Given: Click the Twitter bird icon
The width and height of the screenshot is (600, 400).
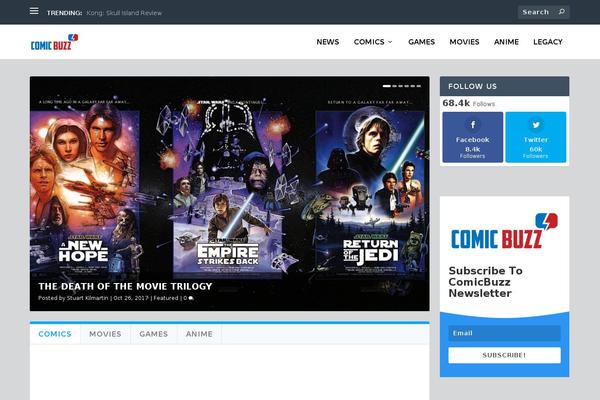Looking at the screenshot, I should 536,124.
